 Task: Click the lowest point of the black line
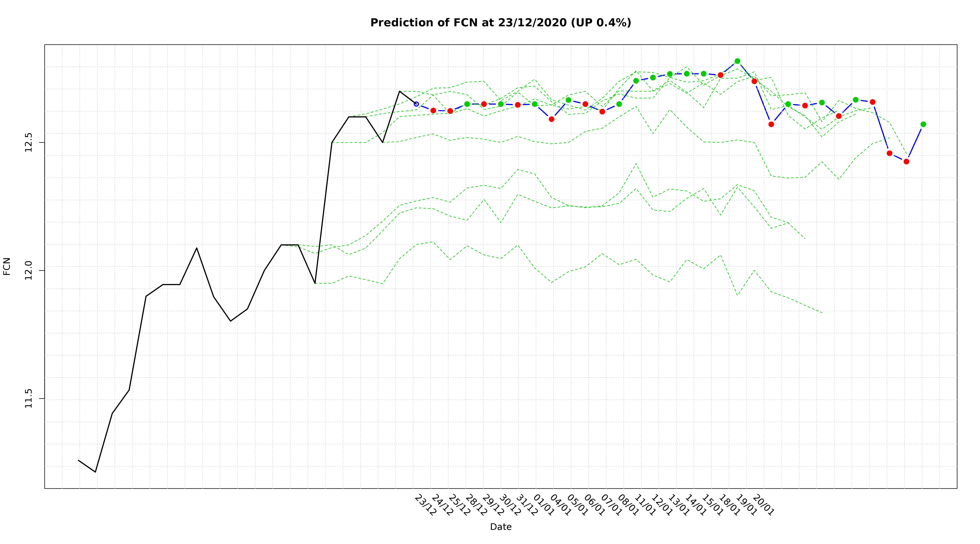point(95,472)
